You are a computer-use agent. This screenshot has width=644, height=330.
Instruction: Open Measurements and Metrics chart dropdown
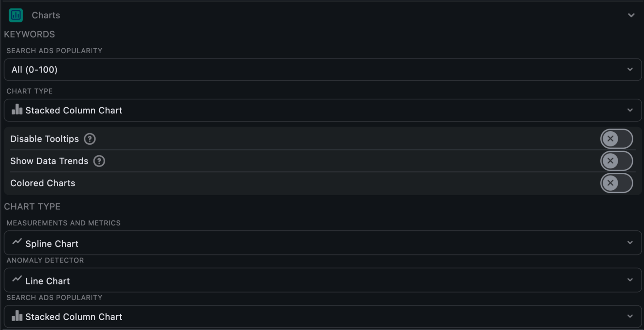coord(322,242)
